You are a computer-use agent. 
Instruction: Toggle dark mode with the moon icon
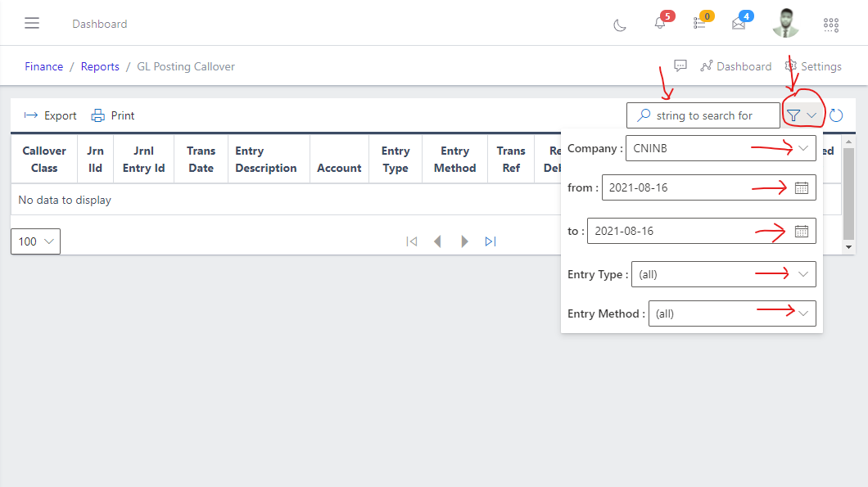click(x=620, y=25)
